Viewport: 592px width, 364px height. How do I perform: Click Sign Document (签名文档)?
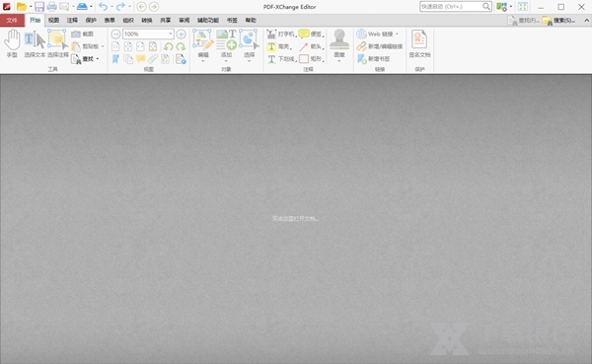point(419,43)
